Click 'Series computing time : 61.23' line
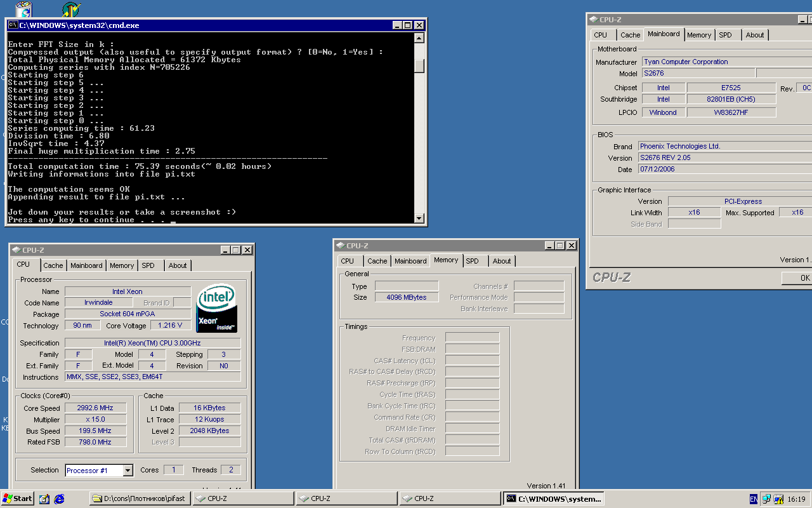This screenshot has height=508, width=812. (81, 128)
